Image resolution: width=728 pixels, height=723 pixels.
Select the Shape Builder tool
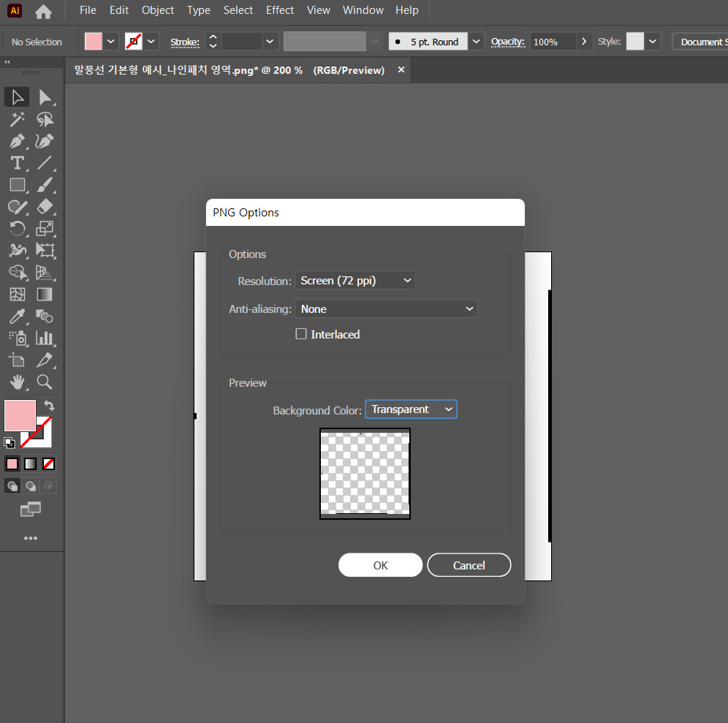(x=18, y=272)
